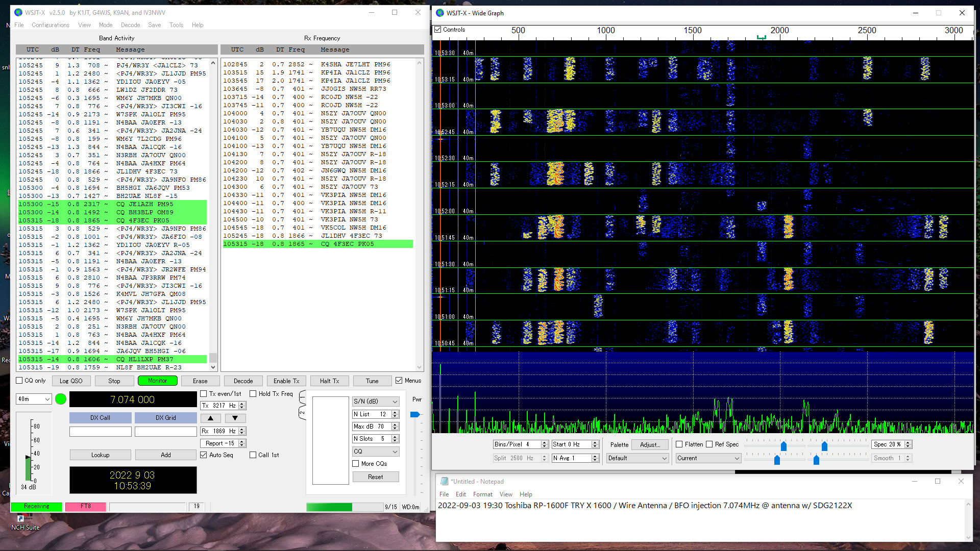Screen dimensions: 980x551
Task: Click the 7.074 000 frequency display
Action: coord(133,399)
